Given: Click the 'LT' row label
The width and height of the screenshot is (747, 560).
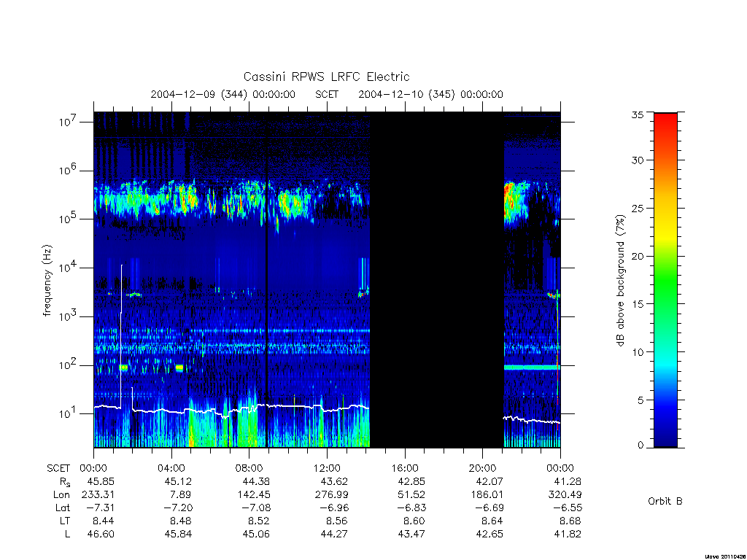Looking at the screenshot, I should [65, 521].
